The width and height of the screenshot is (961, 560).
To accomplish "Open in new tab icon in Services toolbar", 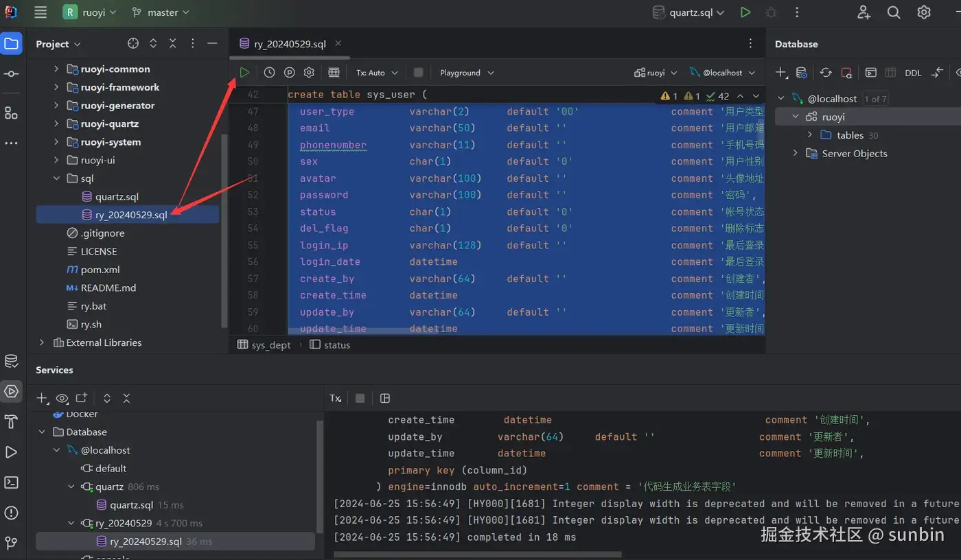I will (82, 398).
